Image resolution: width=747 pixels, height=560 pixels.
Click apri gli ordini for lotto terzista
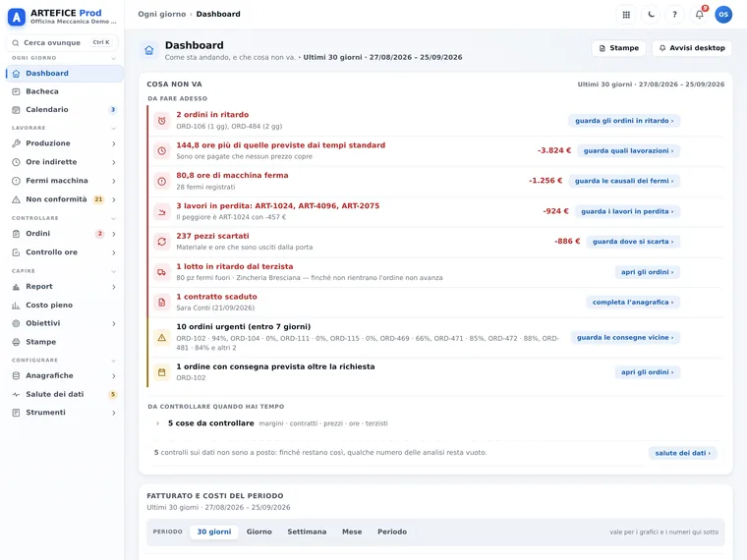[648, 272]
